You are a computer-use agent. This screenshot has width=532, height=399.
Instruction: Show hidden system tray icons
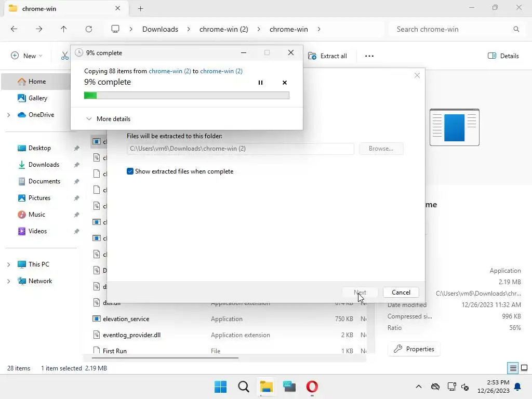[x=419, y=387]
